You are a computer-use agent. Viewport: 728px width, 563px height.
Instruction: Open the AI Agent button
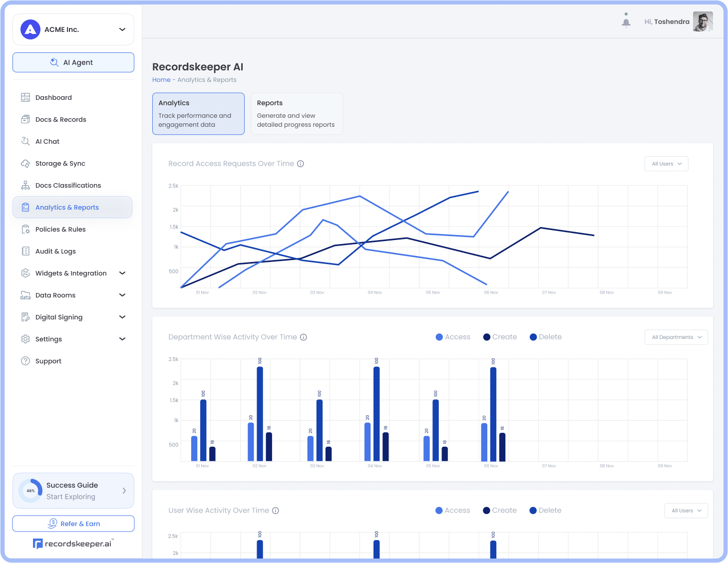click(x=73, y=62)
